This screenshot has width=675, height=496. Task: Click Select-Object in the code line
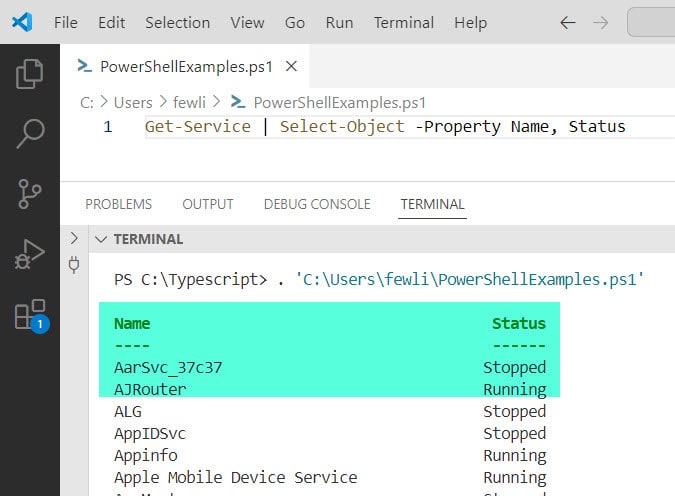tap(342, 127)
